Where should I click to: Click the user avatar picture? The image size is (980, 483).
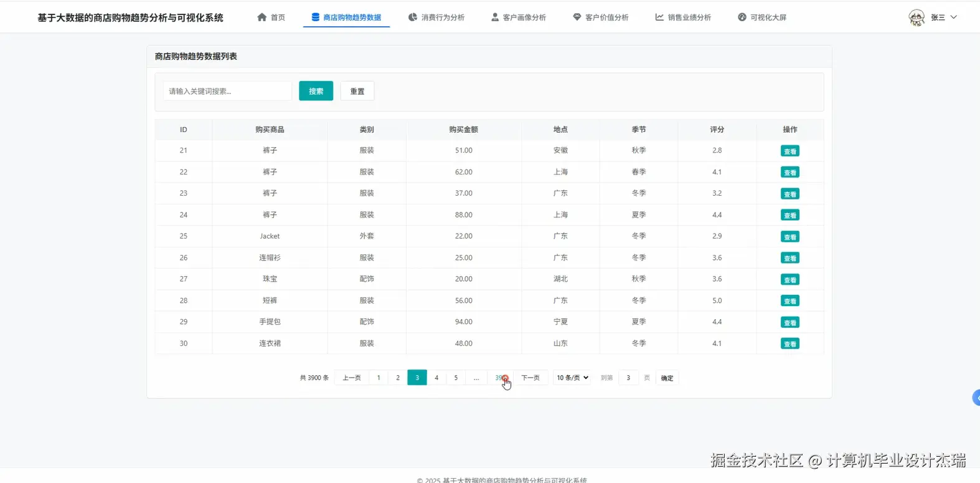(x=916, y=17)
